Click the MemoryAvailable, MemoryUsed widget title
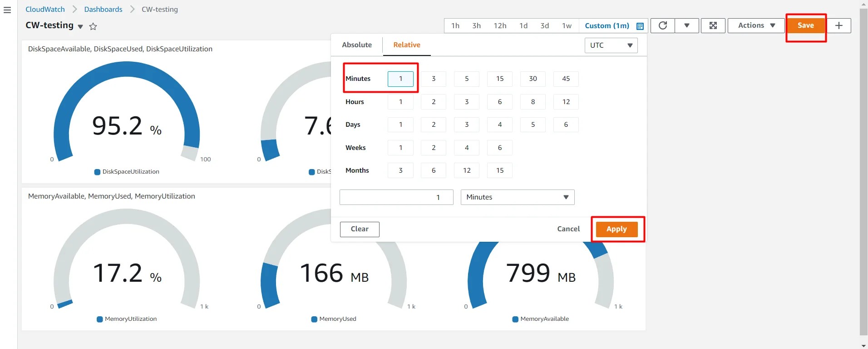Image resolution: width=868 pixels, height=349 pixels. (x=112, y=196)
